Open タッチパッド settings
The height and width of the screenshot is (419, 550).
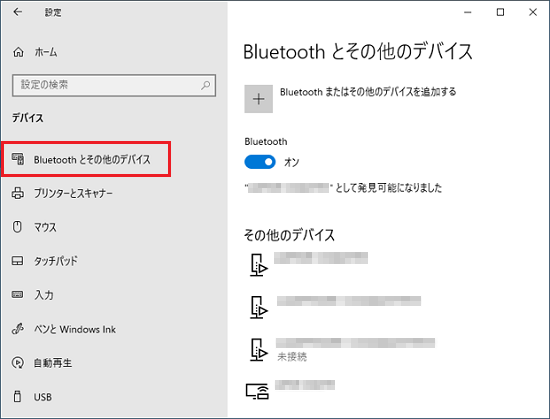coord(55,261)
